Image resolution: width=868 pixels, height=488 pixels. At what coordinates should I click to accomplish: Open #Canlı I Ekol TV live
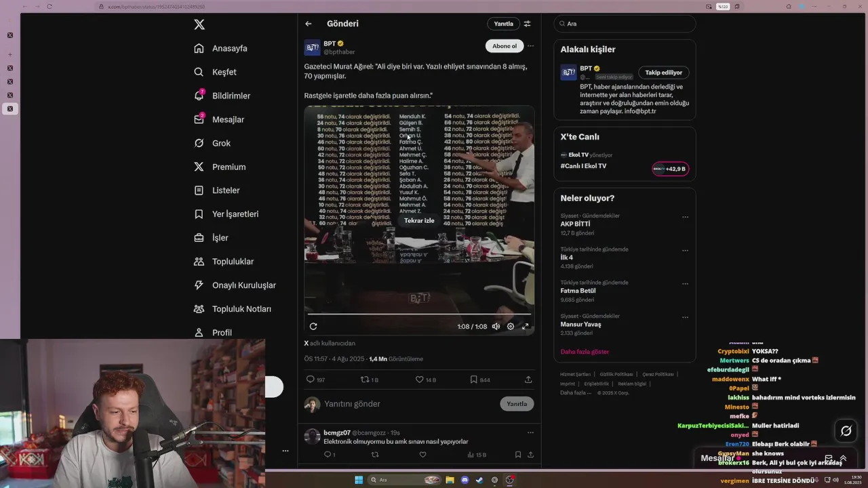point(583,166)
